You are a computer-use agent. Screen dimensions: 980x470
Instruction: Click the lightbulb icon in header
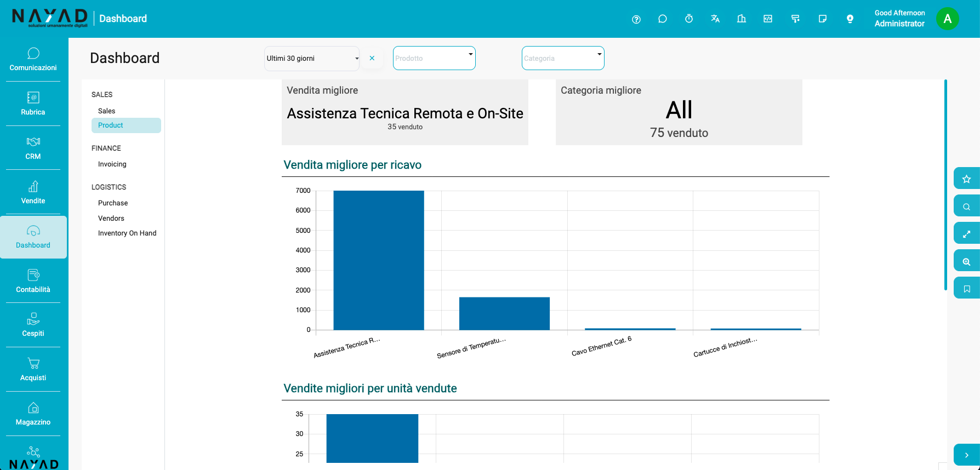(x=850, y=19)
